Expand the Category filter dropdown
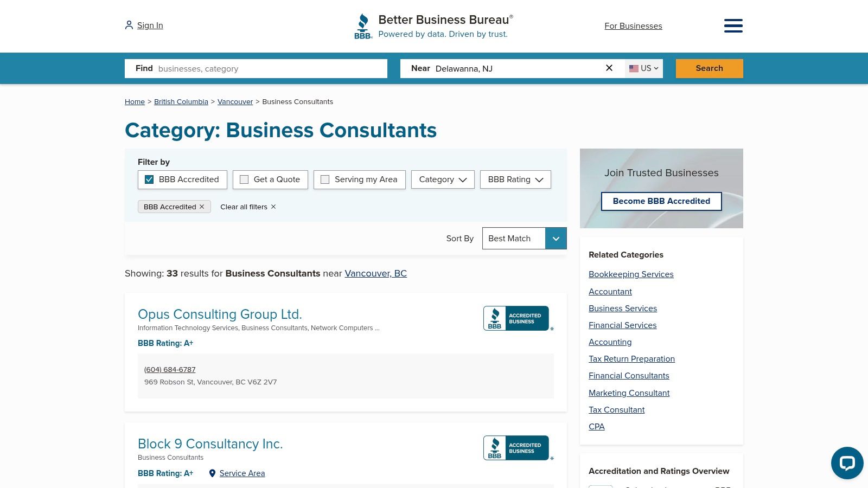868x488 pixels. coord(442,179)
